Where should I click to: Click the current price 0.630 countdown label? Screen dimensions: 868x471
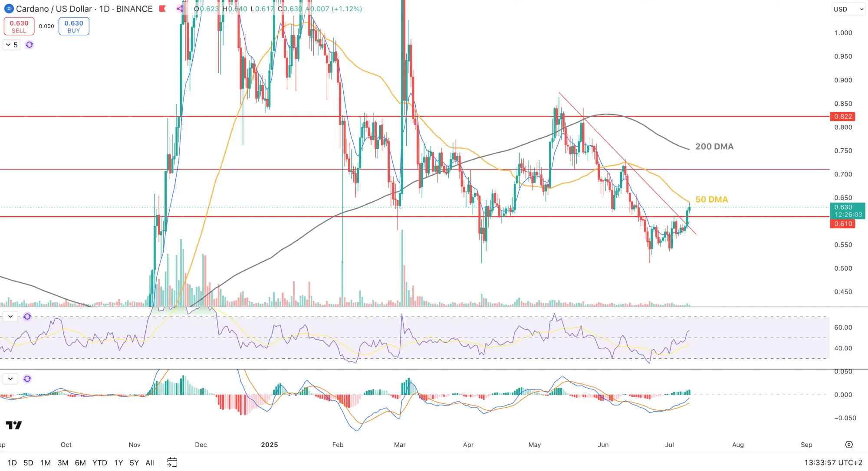click(848, 211)
